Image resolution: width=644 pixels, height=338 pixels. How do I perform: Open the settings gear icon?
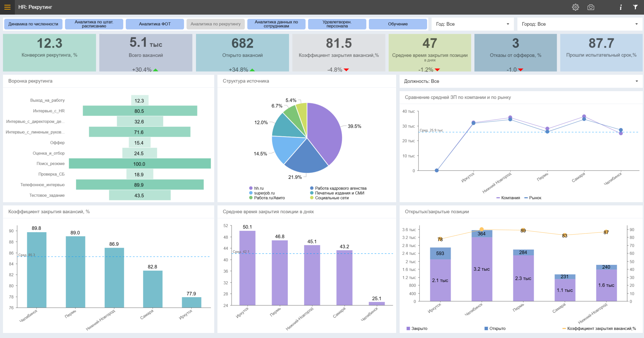[575, 7]
